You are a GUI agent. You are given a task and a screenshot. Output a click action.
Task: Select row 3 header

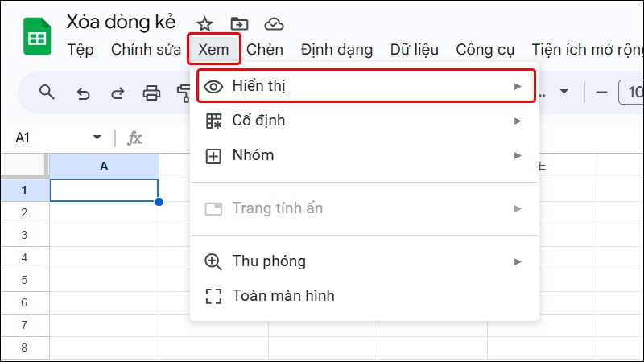[x=25, y=235]
